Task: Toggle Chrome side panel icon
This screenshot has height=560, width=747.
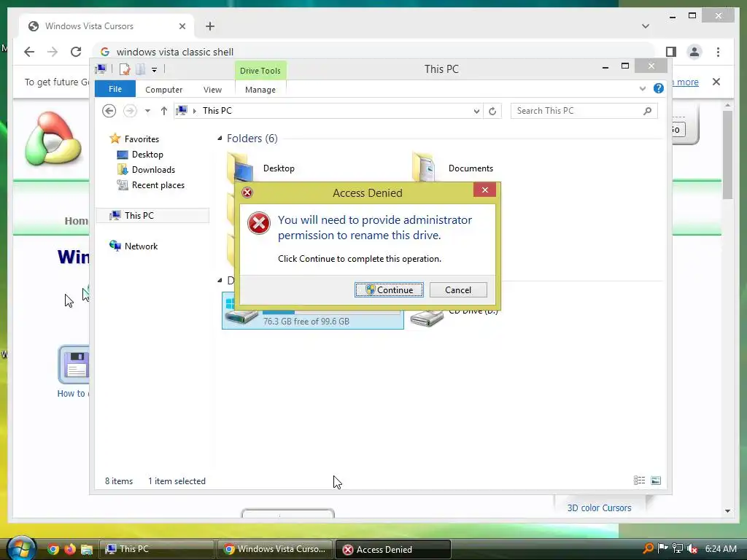Action: click(x=671, y=52)
